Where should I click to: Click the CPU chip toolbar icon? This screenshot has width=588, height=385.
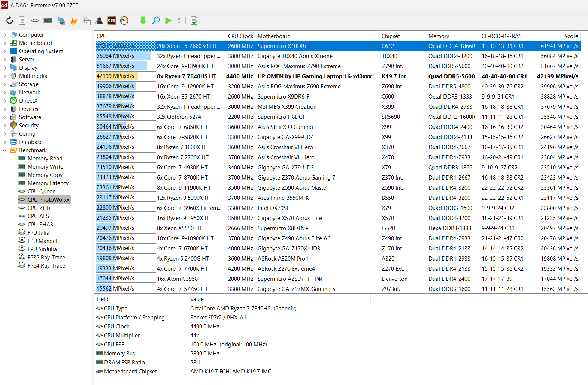tap(35, 21)
